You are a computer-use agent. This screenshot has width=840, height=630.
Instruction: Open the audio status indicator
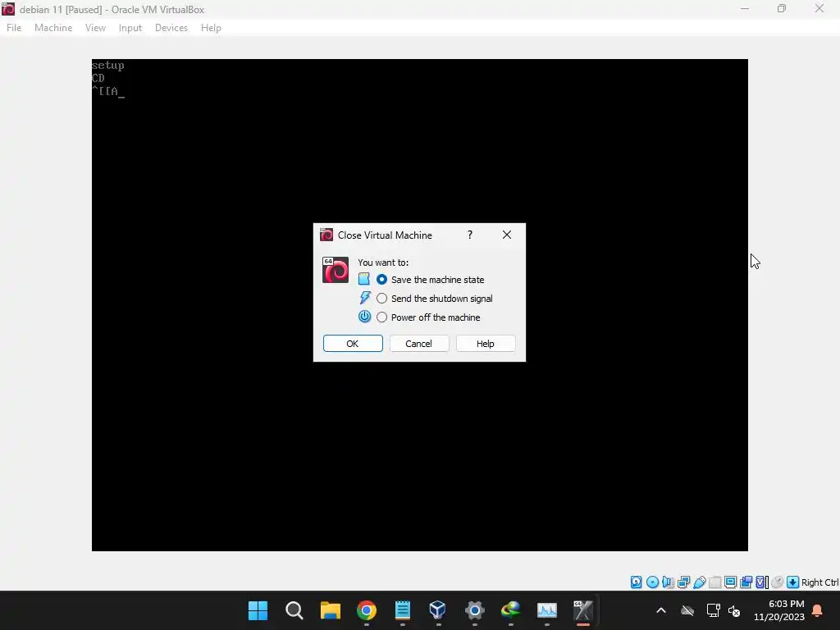tap(668, 582)
